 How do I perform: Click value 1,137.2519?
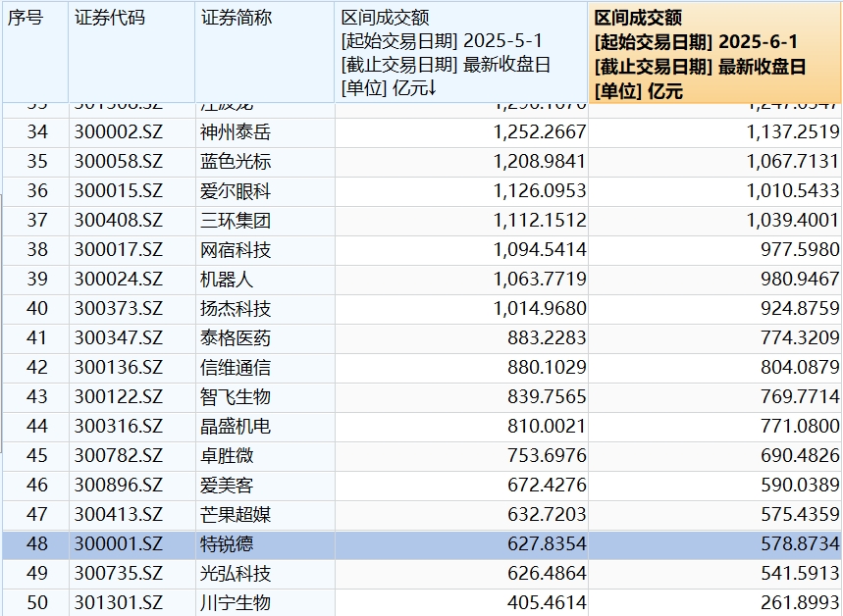tap(793, 132)
